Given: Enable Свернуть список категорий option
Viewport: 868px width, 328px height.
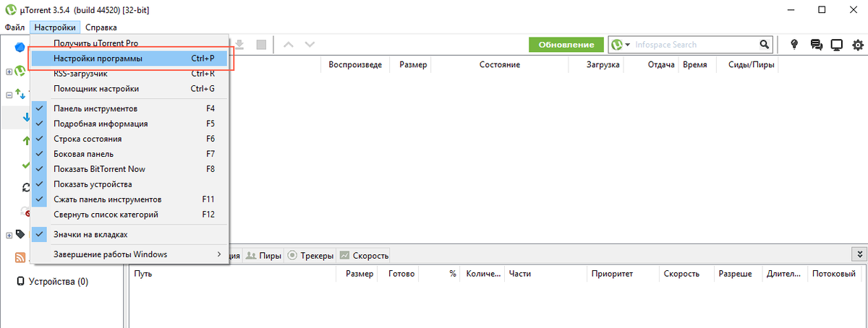Looking at the screenshot, I should pos(130,215).
